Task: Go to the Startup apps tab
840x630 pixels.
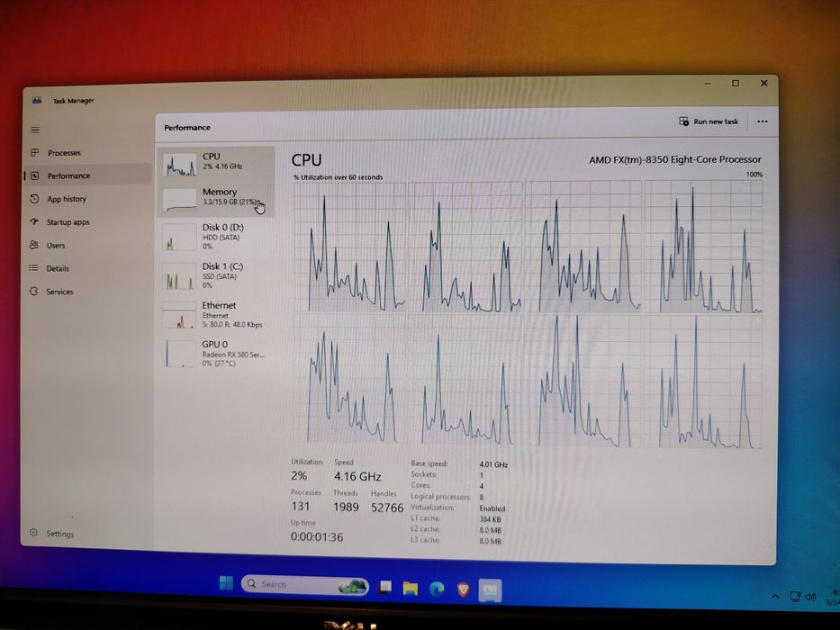Action: pyautogui.click(x=88, y=221)
